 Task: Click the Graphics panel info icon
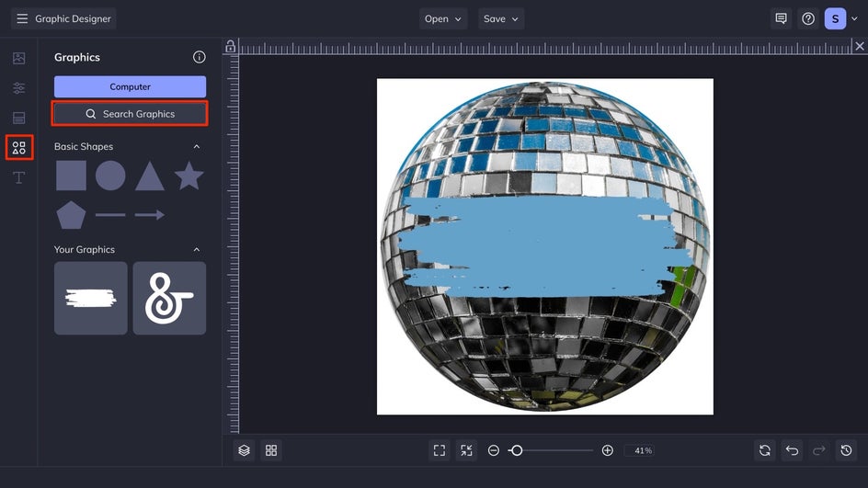pos(199,57)
